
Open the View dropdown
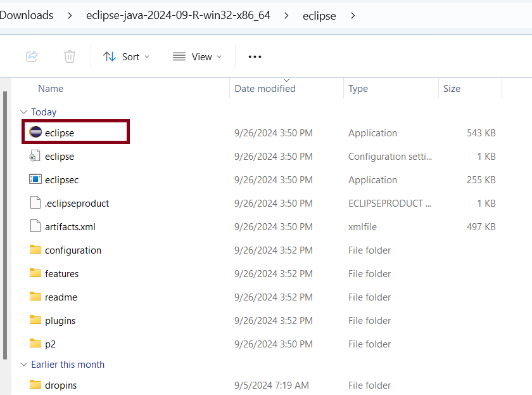197,56
